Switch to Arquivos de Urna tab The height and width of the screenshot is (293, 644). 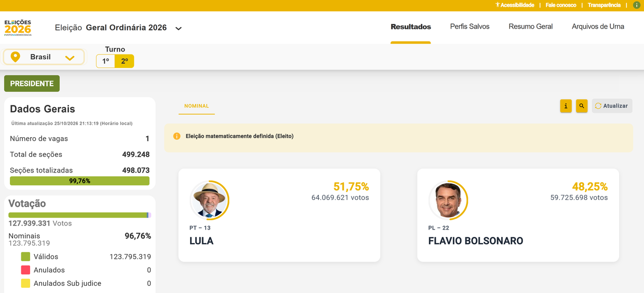pyautogui.click(x=598, y=26)
